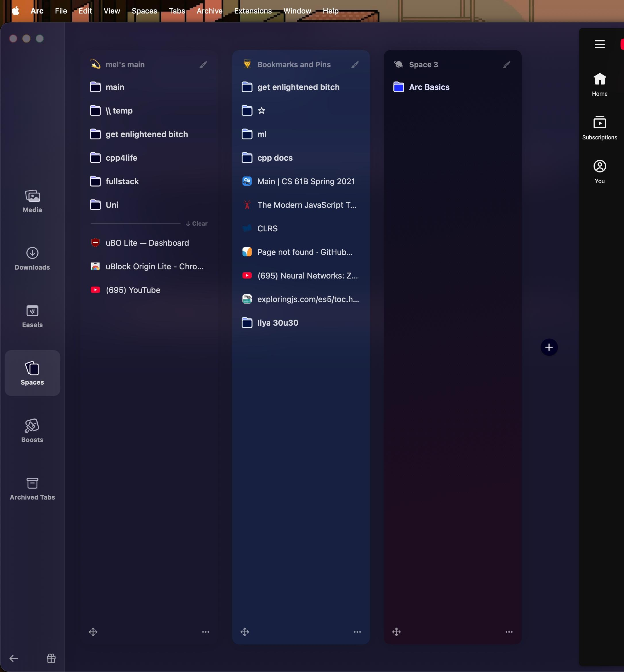Expand get enlightened bitch folder in Bookmarks and Pins
The width and height of the screenshot is (624, 672).
pos(301,87)
